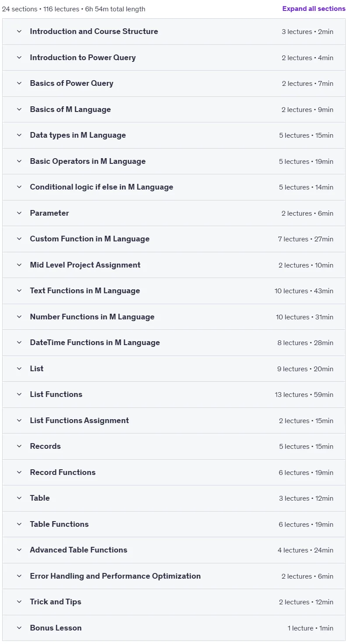Open the Data types in M Language section
Screen dimensions: 346x644
tap(174, 135)
